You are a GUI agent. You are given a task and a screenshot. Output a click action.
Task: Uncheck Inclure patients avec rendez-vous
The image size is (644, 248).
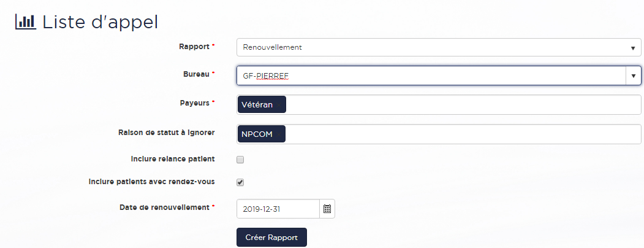pos(240,182)
